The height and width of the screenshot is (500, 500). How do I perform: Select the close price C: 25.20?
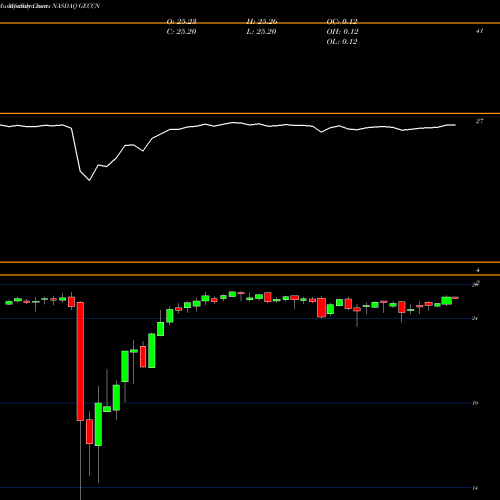(181, 32)
